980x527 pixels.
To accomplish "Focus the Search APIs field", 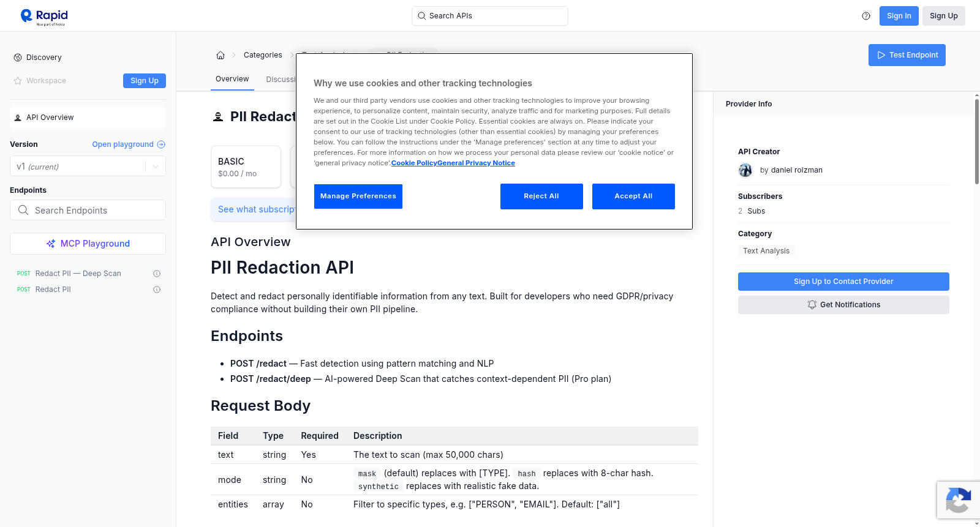I will tap(490, 16).
